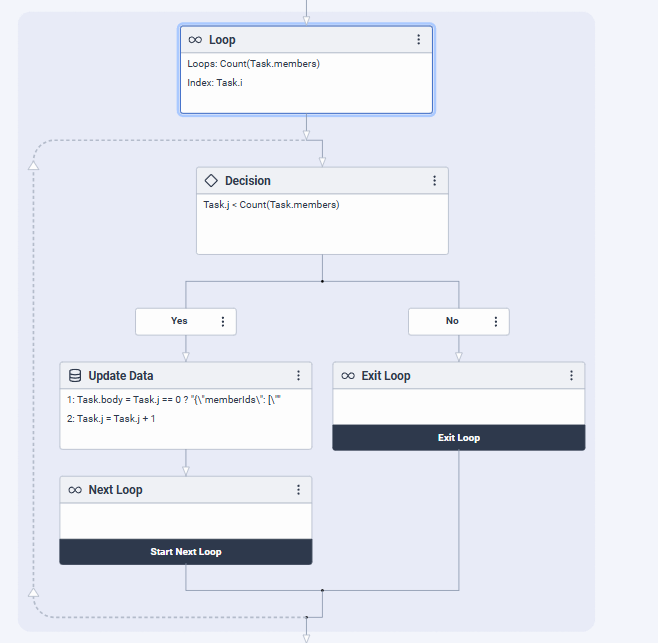The height and width of the screenshot is (643, 658).
Task: Open the Yes branch kebab menu
Action: tap(222, 322)
